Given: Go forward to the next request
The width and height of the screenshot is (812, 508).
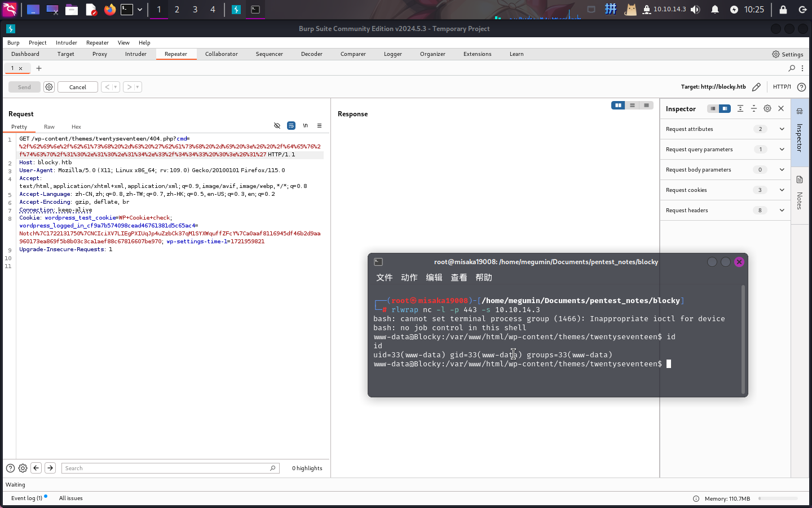Looking at the screenshot, I should pos(129,87).
